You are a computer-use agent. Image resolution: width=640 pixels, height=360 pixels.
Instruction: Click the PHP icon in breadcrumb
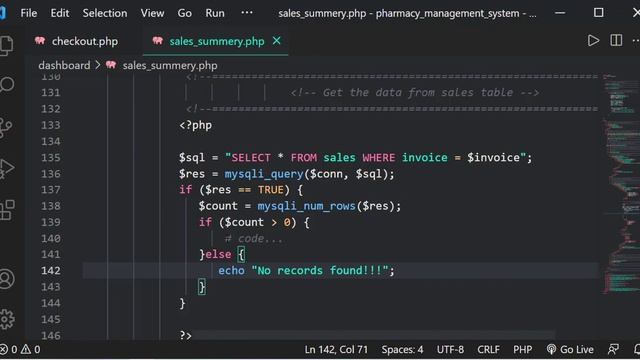click(111, 65)
